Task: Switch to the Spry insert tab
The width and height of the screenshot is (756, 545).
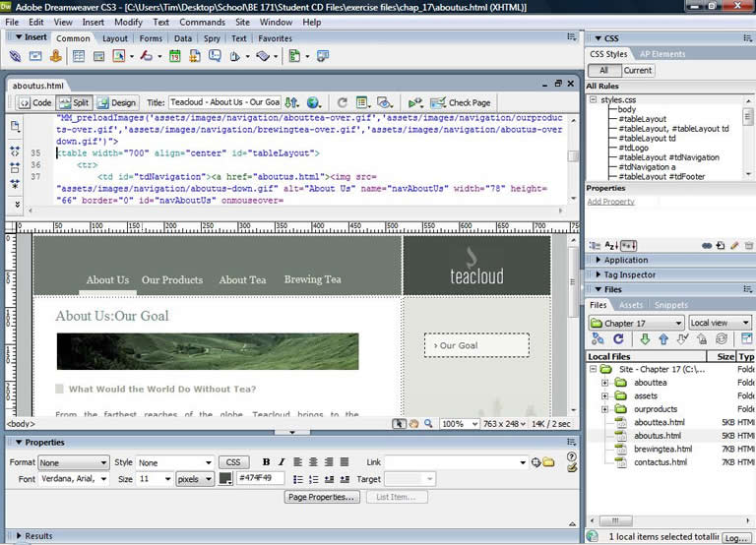Action: [212, 38]
